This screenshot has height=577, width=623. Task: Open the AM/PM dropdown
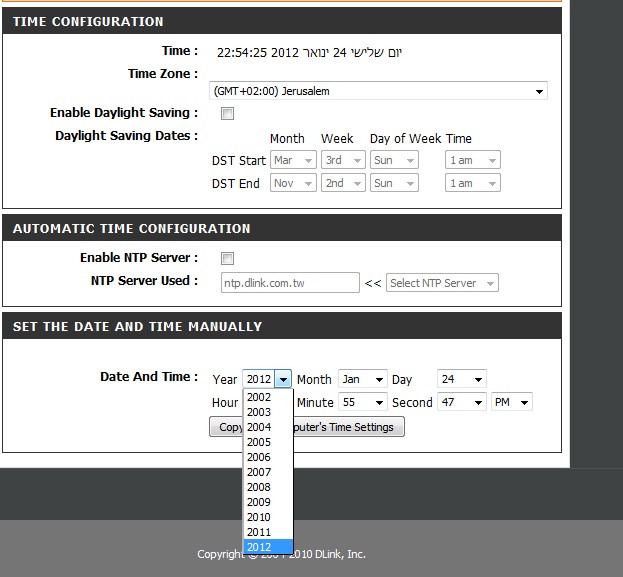point(511,402)
